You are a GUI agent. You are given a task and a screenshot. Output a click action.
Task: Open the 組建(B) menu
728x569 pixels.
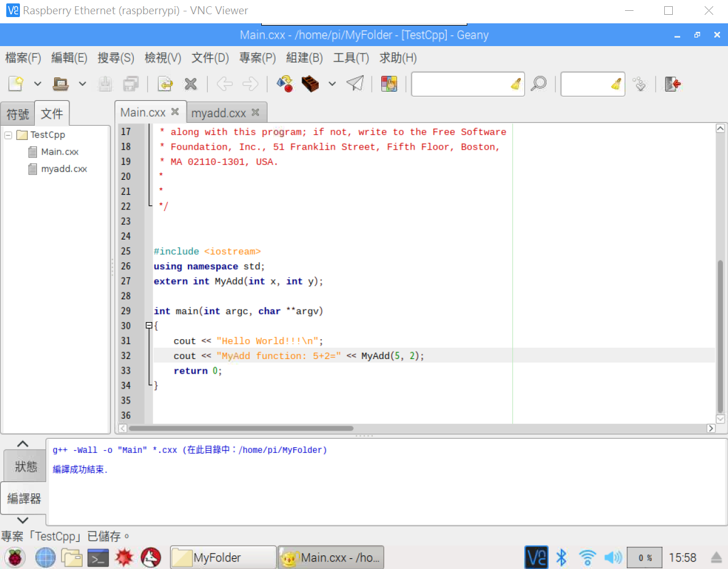click(x=305, y=58)
